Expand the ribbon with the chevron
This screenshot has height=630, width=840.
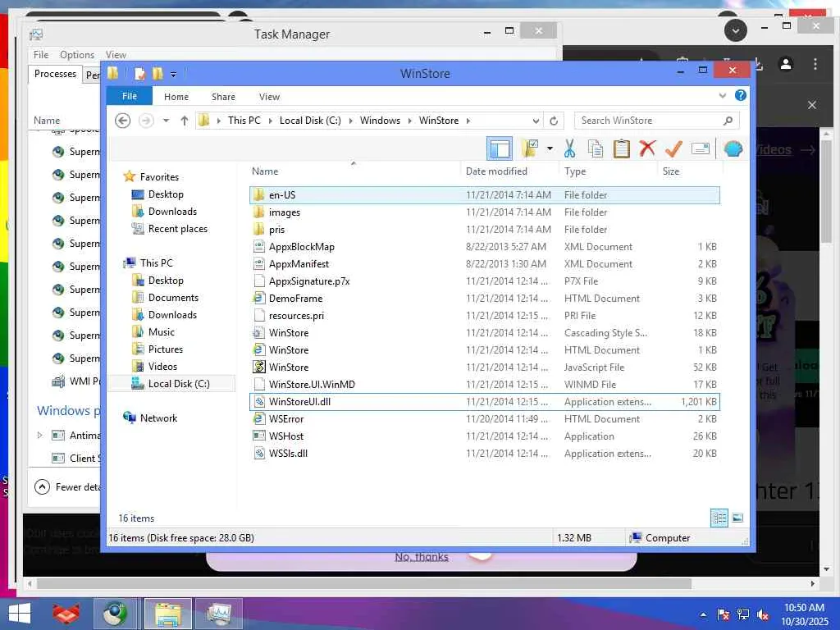click(x=722, y=95)
